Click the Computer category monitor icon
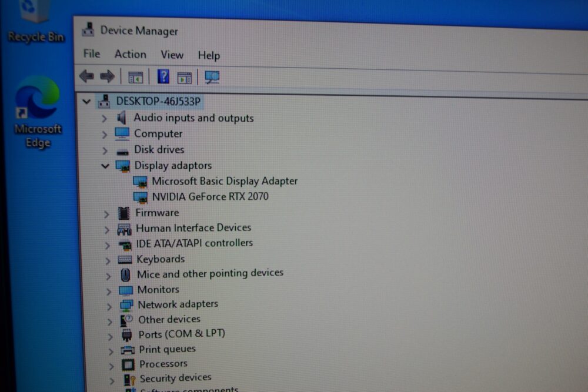The height and width of the screenshot is (392, 588). coord(122,134)
